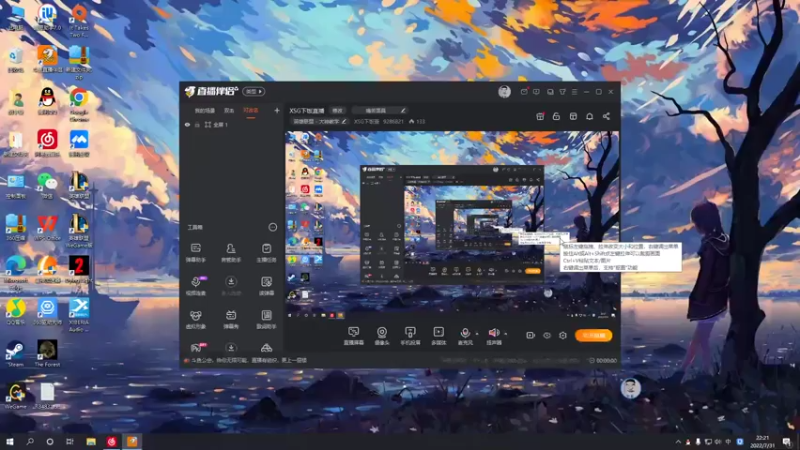The height and width of the screenshot is (450, 800).
Task: Open the gift box icon with red dot
Action: [540, 116]
